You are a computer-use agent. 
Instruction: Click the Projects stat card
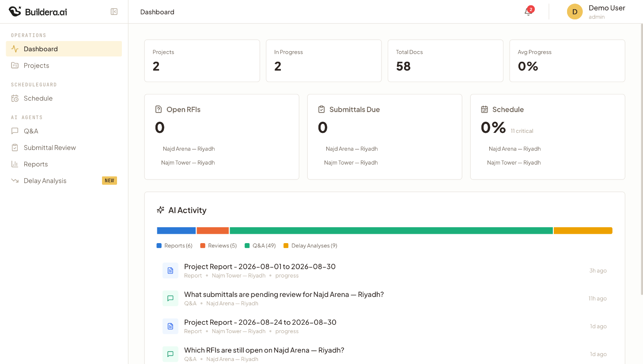[x=202, y=61]
